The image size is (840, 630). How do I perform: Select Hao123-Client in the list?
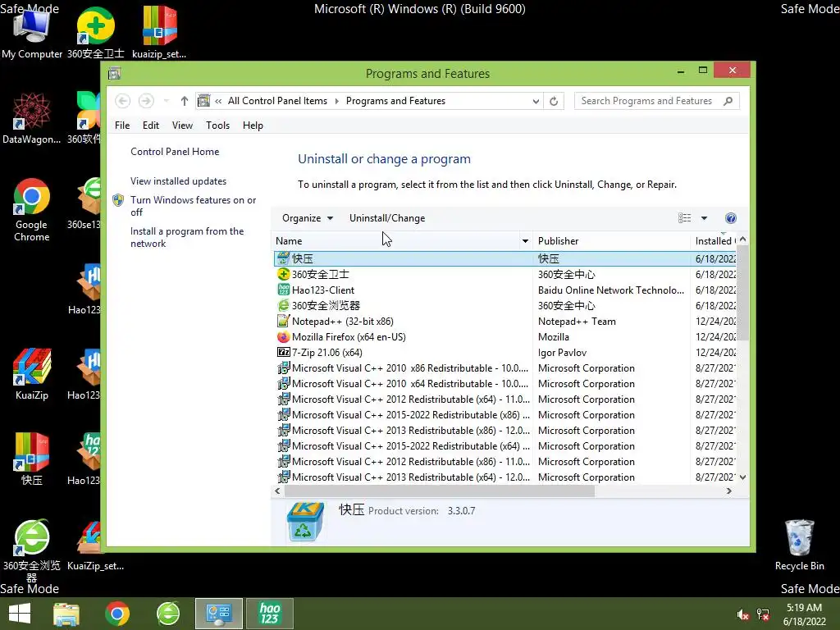click(x=504, y=290)
